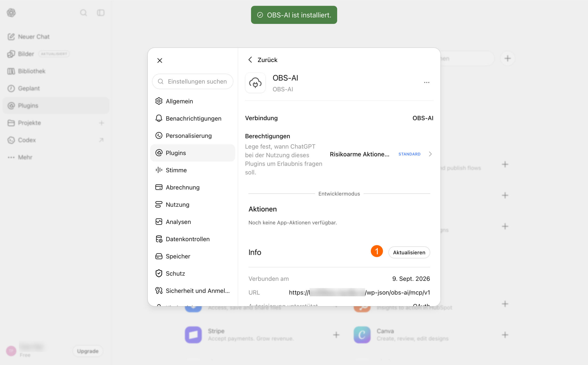Click the STANDARD badge
Screen dimensions: 588x365
pyautogui.click(x=409, y=154)
